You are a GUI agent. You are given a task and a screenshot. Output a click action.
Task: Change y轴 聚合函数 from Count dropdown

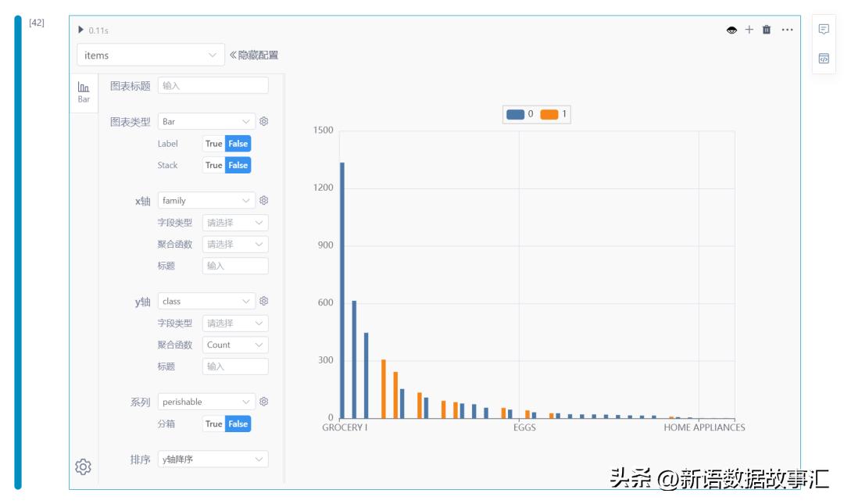click(x=234, y=345)
